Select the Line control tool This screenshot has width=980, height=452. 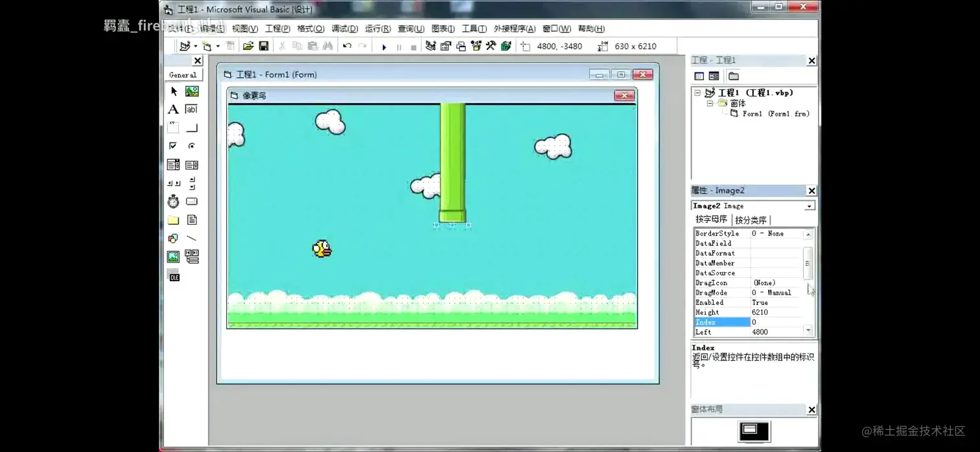pyautogui.click(x=192, y=238)
